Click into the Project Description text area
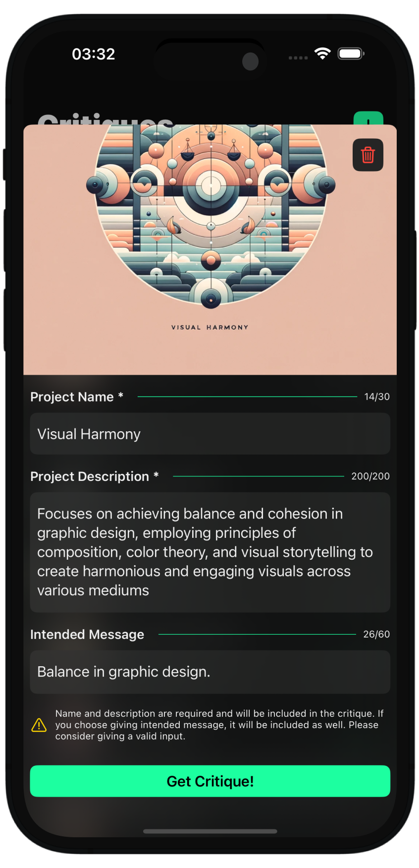 210,552
